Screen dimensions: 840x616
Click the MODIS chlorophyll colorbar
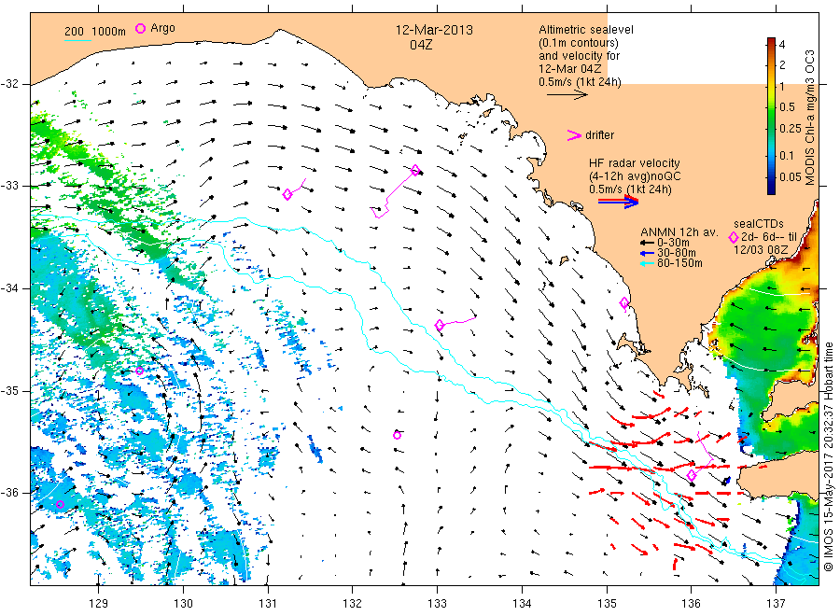point(772,116)
